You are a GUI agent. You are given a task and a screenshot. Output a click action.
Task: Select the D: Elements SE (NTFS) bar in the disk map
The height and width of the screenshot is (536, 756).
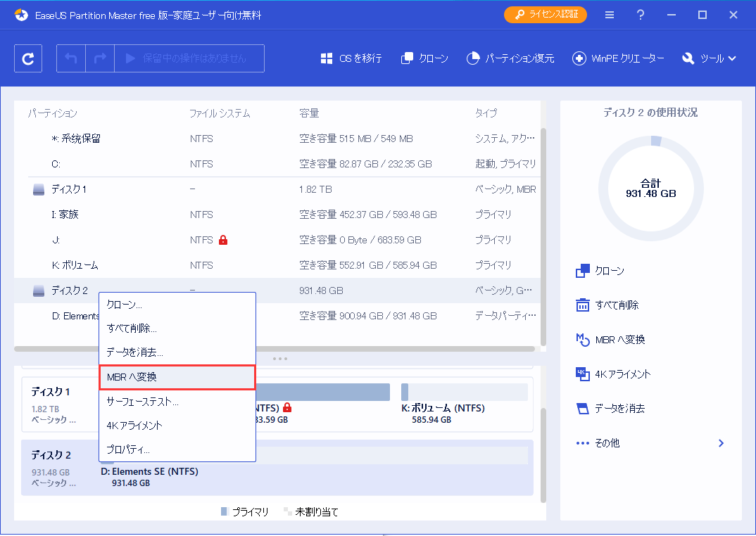(315, 456)
